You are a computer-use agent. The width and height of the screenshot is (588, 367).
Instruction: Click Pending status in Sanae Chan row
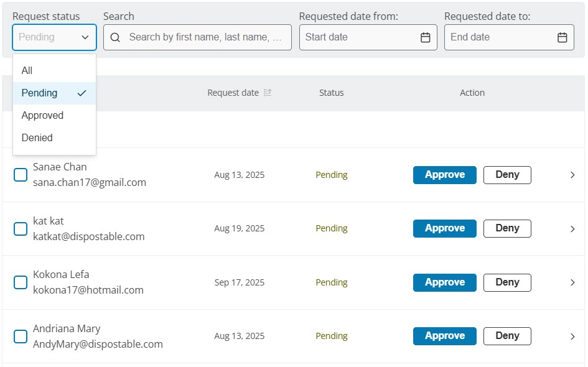click(332, 175)
